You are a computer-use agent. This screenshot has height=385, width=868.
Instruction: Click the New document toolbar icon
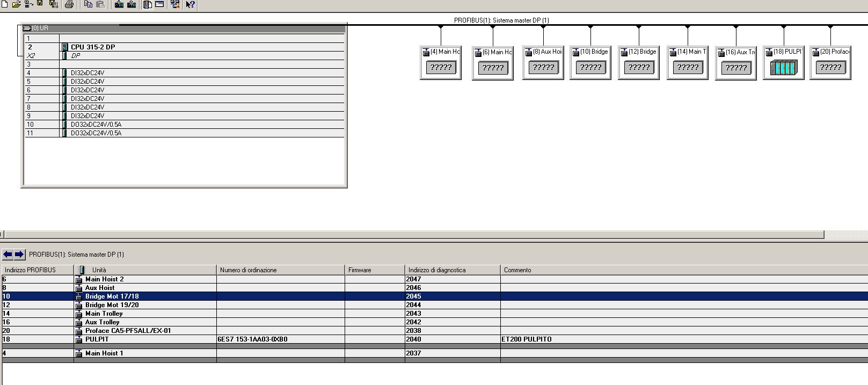[5, 4]
